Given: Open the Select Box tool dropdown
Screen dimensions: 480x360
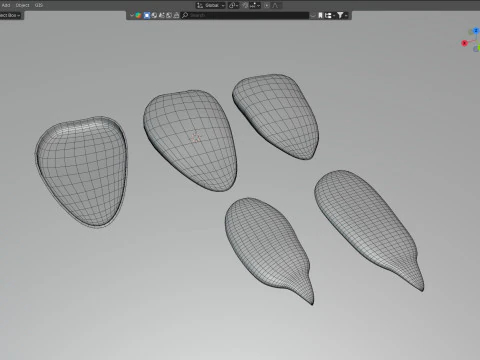Looking at the screenshot, I should click(10, 15).
